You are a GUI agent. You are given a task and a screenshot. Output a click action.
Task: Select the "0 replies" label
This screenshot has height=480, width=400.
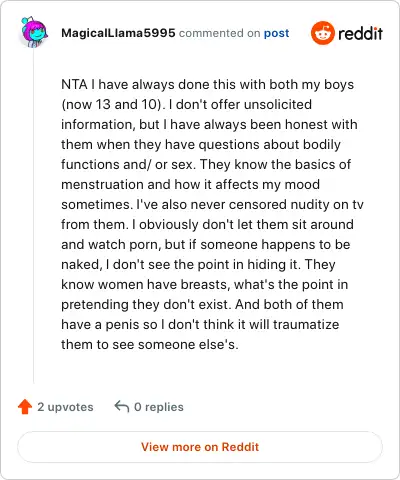(x=159, y=407)
